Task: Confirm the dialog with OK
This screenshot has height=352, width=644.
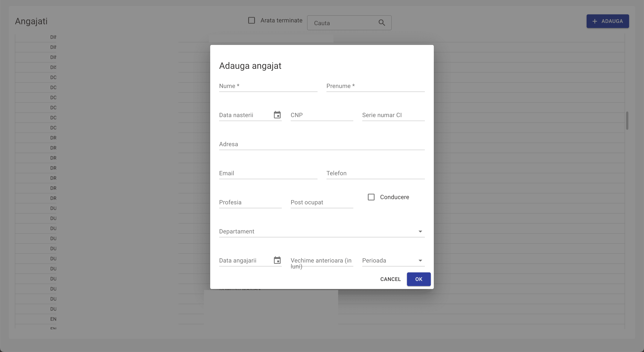Action: pos(419,279)
